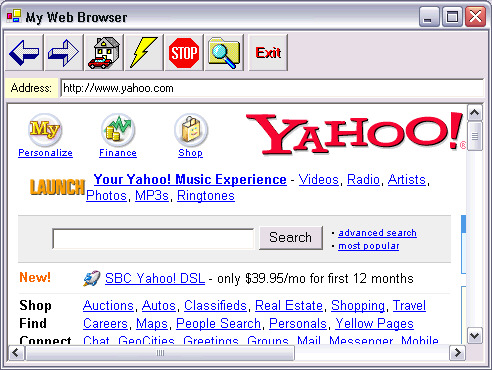Open the Maps link
Image resolution: width=492 pixels, height=370 pixels.
(152, 323)
